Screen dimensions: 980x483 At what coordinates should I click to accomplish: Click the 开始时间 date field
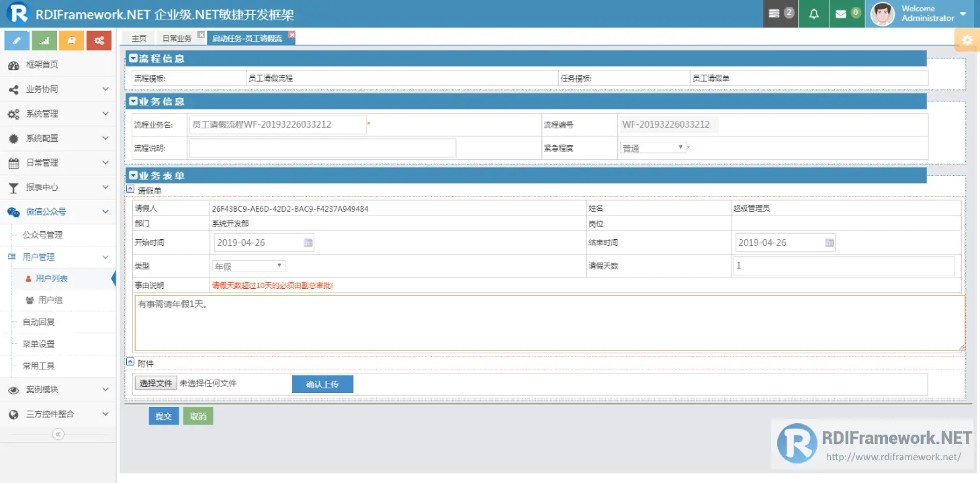click(264, 243)
